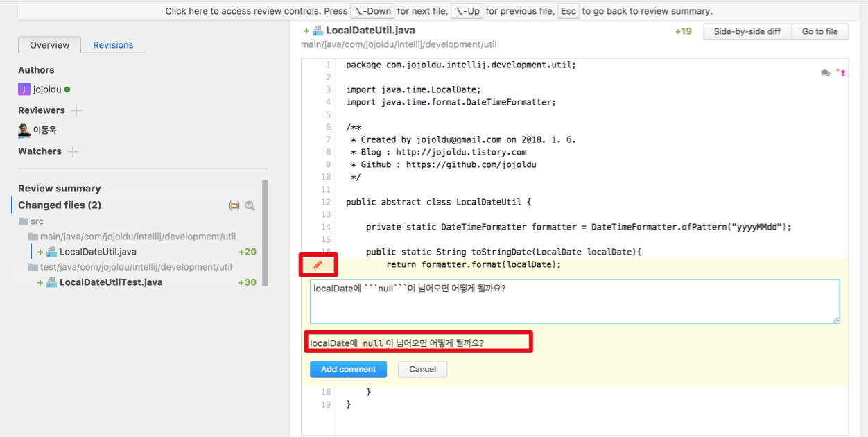
Task: Click the file path under the LocalDateUtil.java title
Action: [399, 44]
